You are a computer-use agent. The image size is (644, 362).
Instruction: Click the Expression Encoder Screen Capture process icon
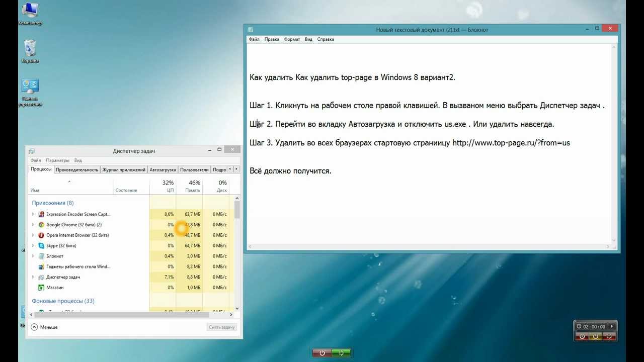[41, 214]
